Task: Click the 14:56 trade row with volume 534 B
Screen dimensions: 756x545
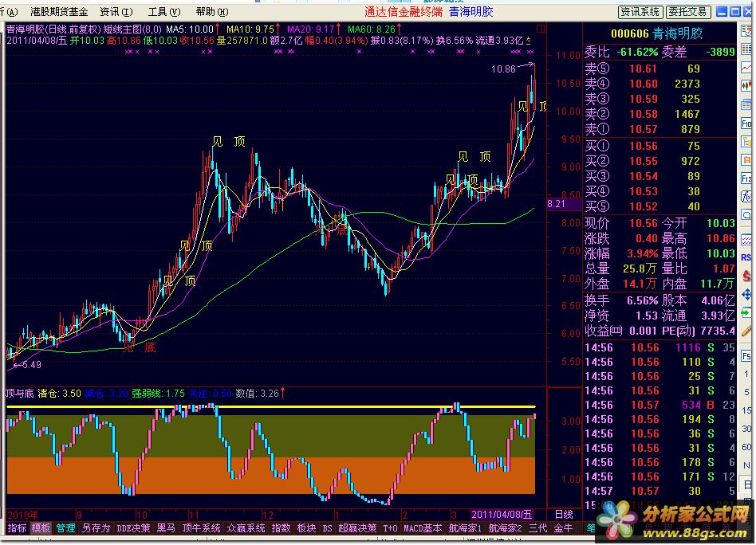Action: [x=660, y=406]
